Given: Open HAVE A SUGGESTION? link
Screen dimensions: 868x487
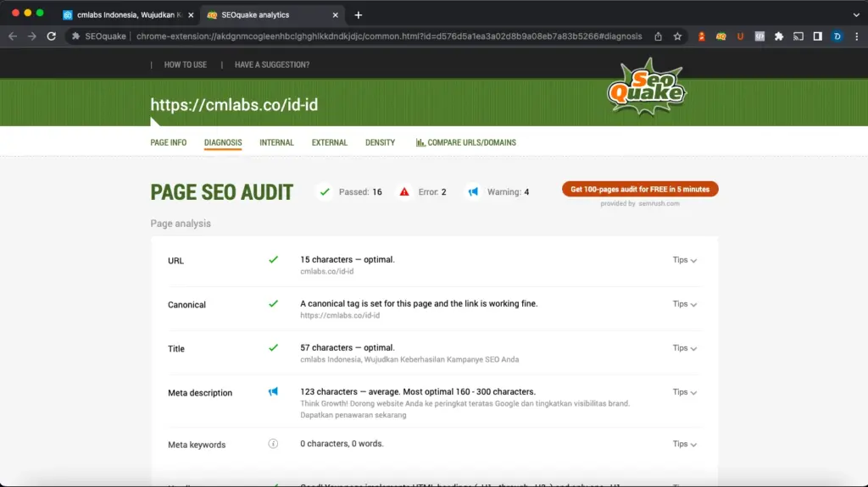Looking at the screenshot, I should [272, 64].
